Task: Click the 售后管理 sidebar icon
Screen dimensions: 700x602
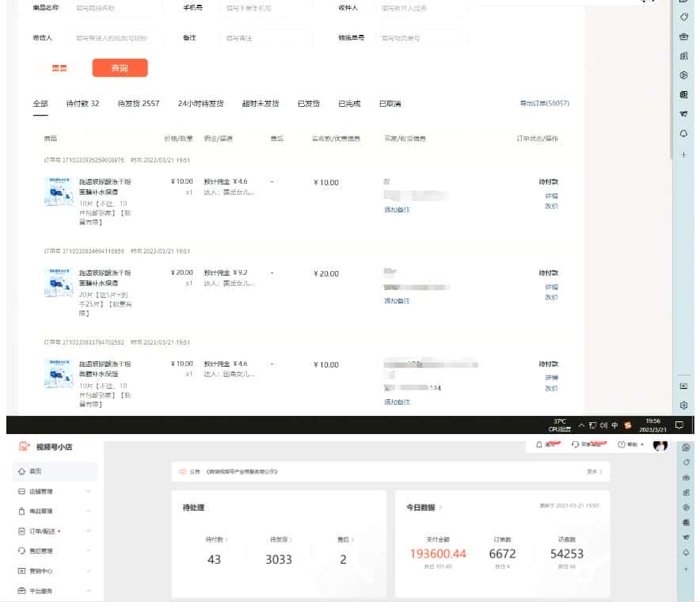Action: click(21, 551)
